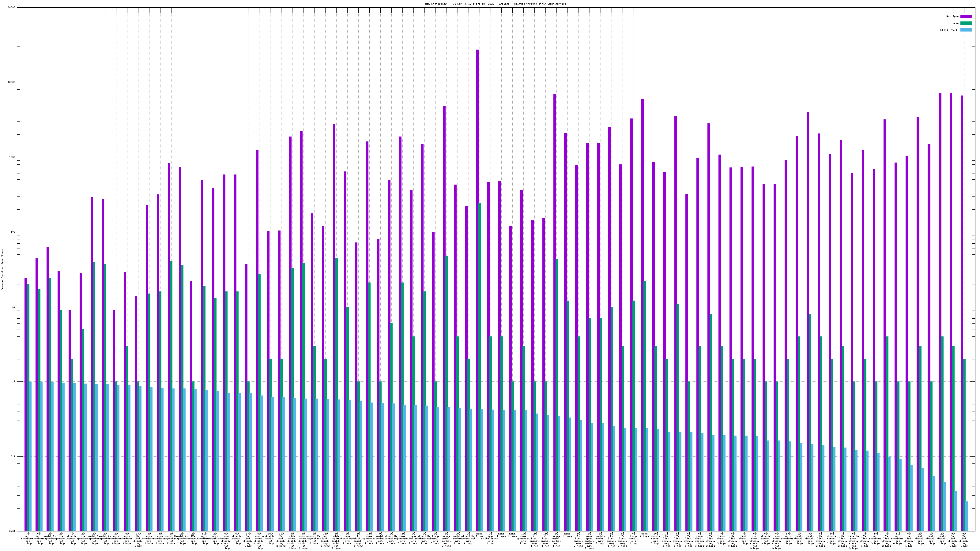Click the purple Not Spam legend swatch
The height and width of the screenshot is (551, 980).
966,16
